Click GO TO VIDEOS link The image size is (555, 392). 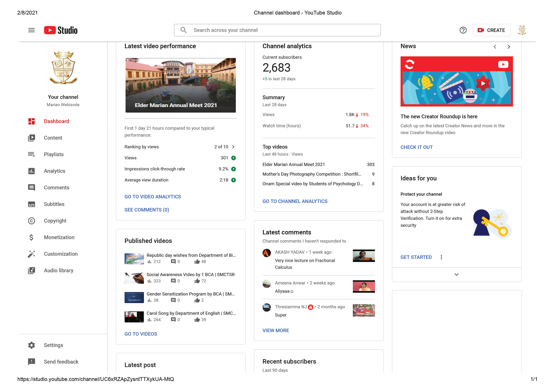click(141, 334)
